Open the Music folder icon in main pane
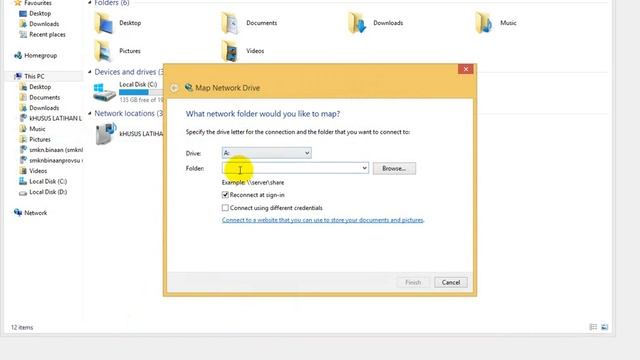The image size is (640, 360). (x=484, y=23)
